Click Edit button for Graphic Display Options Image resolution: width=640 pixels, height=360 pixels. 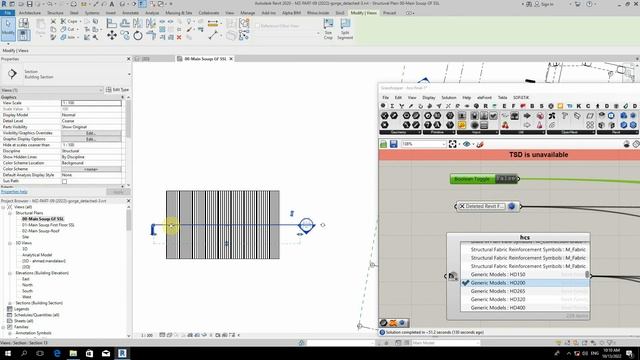(x=91, y=139)
